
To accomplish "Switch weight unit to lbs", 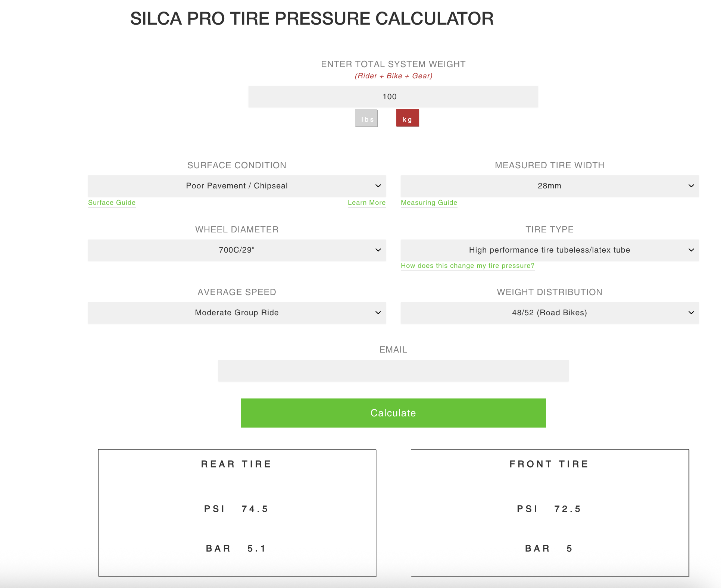I will (x=366, y=119).
